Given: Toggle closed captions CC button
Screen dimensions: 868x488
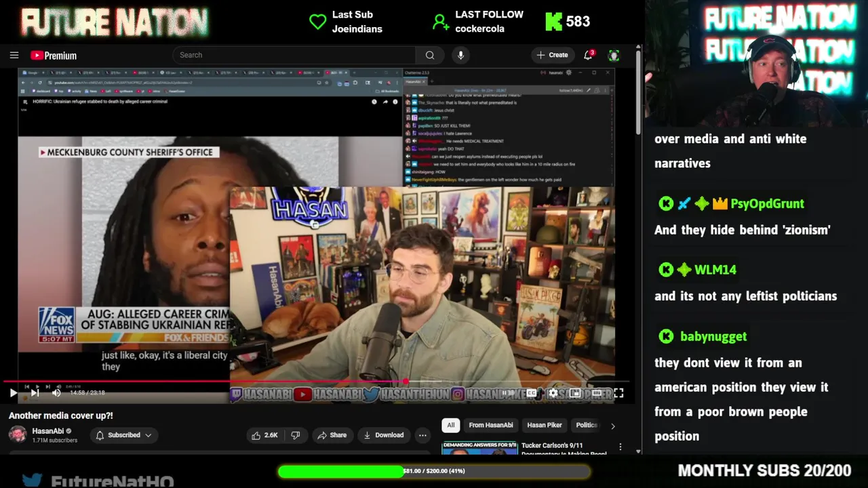Looking at the screenshot, I should click(532, 392).
